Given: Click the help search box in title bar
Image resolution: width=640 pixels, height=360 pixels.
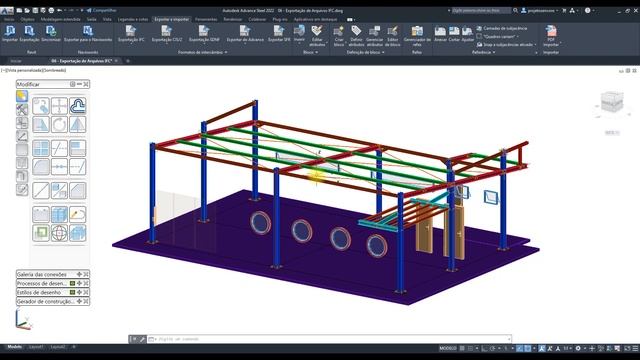Looking at the screenshot, I should [x=481, y=10].
